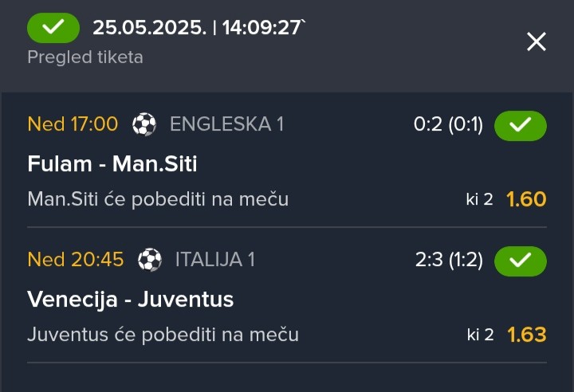Open the Venecija - Juventus match
The width and height of the screenshot is (574, 392).
[130, 299]
